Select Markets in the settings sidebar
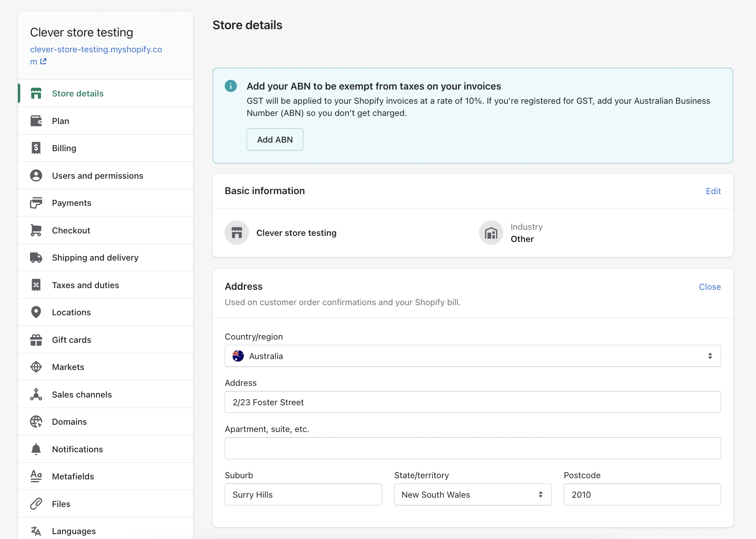This screenshot has height=539, width=756. pos(68,367)
